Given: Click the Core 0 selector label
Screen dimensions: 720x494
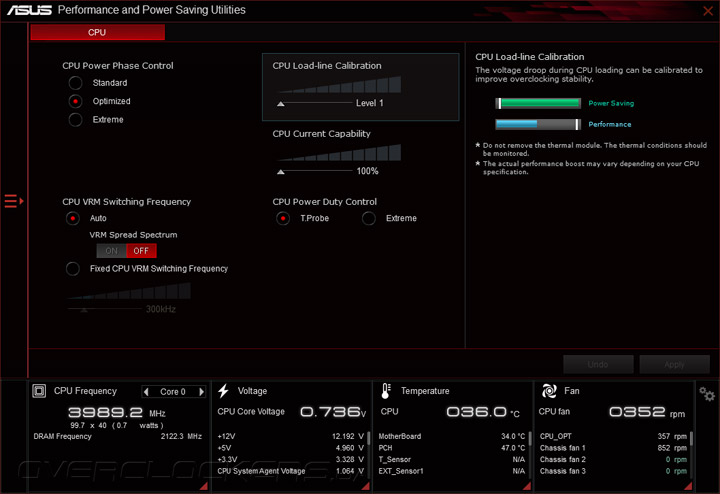Looking at the screenshot, I should (173, 392).
